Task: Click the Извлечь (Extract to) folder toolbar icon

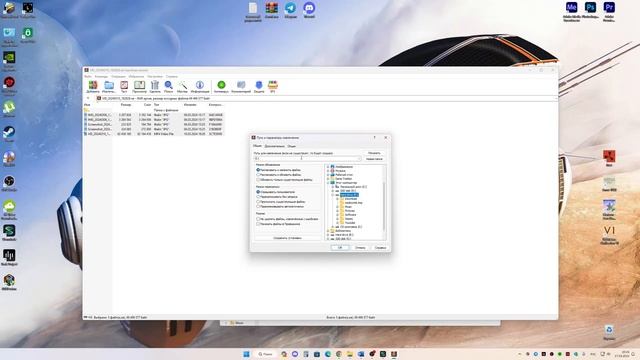Action: click(x=109, y=87)
